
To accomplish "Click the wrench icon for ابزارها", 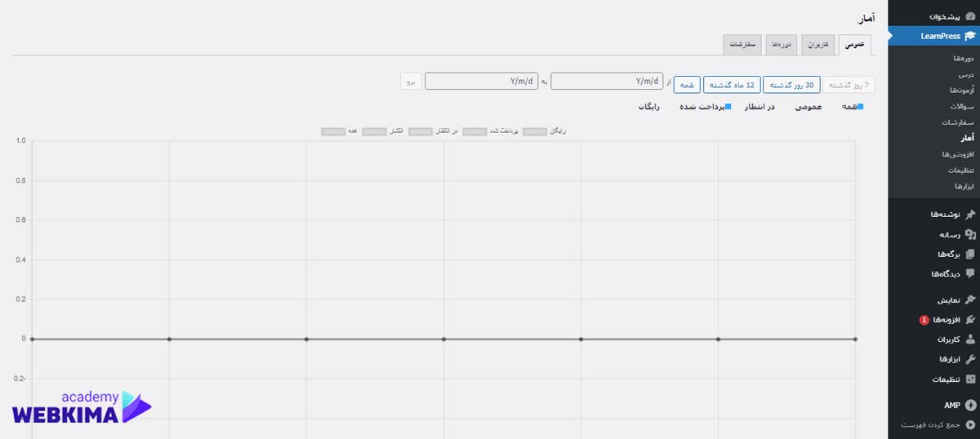I will tap(970, 359).
